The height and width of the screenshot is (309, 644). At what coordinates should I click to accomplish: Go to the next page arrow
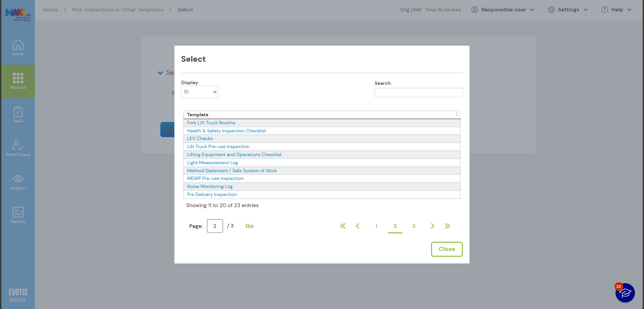(433, 226)
